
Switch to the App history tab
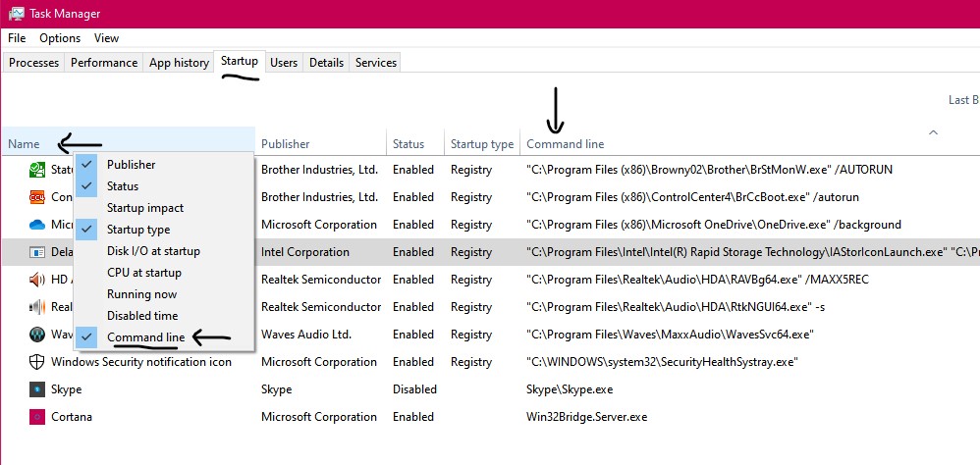click(179, 63)
